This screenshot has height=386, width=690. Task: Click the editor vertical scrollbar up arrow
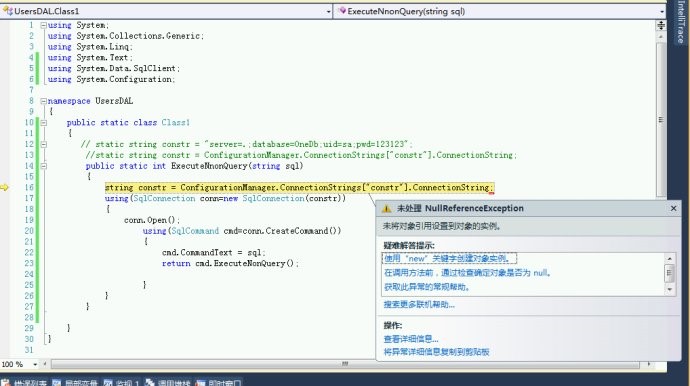pyautogui.click(x=661, y=37)
